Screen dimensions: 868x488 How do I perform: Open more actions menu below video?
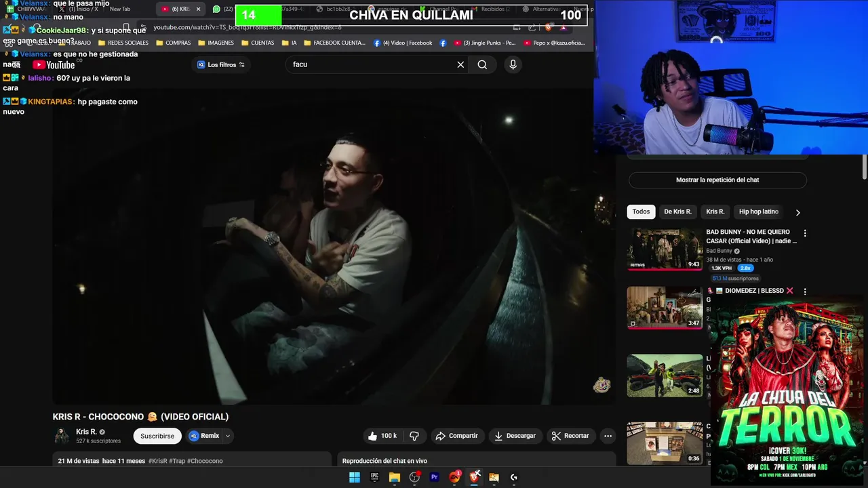click(608, 436)
